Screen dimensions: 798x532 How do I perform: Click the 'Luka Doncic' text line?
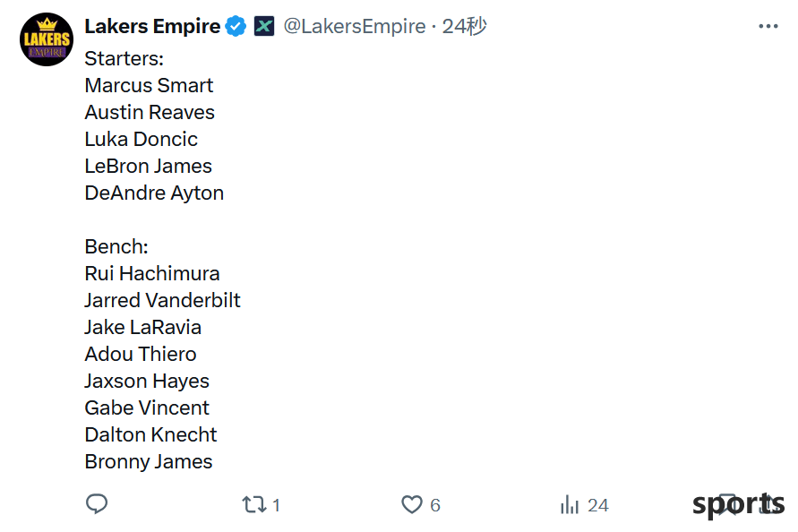click(x=141, y=139)
